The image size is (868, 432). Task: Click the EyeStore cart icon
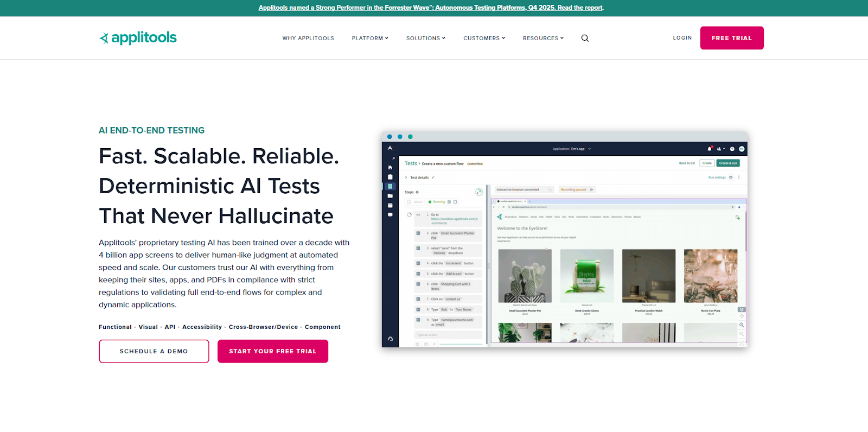tap(737, 217)
